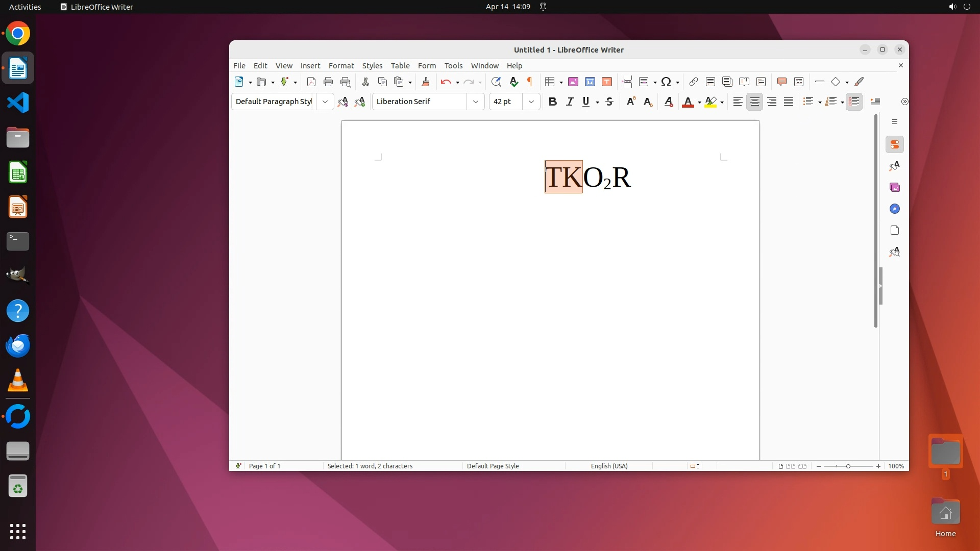Open the Format menu
This screenshot has width=980, height=551.
[341, 66]
